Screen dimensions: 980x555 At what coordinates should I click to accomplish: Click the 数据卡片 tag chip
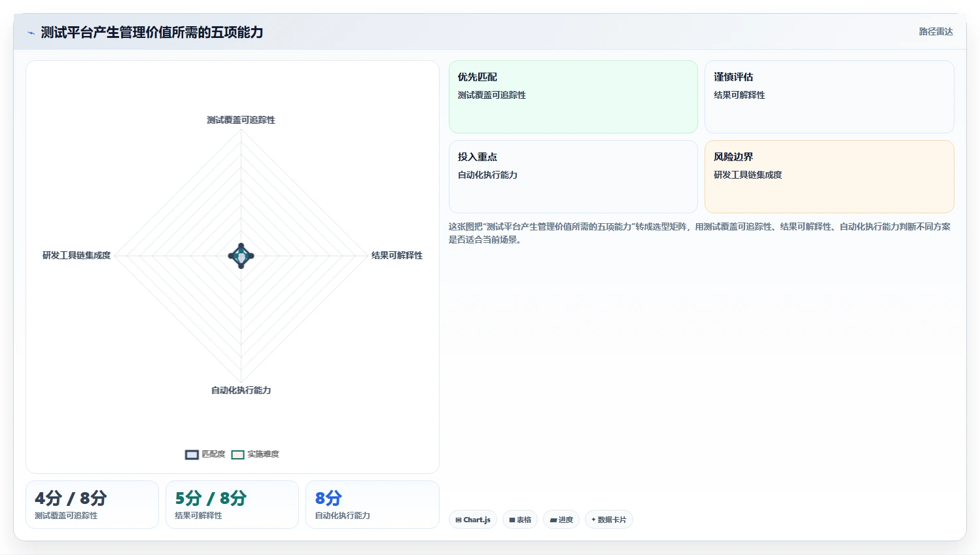(x=608, y=520)
